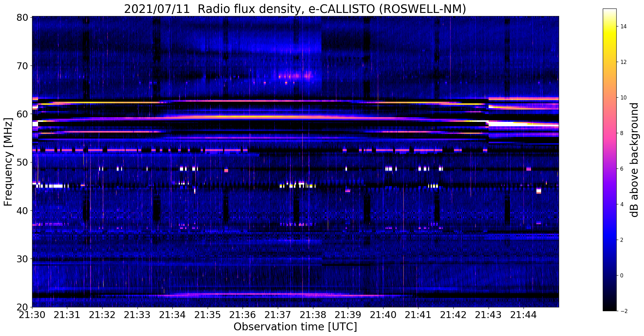
Task: Click the 40 MHz frequency tick label
Action: click(x=22, y=210)
